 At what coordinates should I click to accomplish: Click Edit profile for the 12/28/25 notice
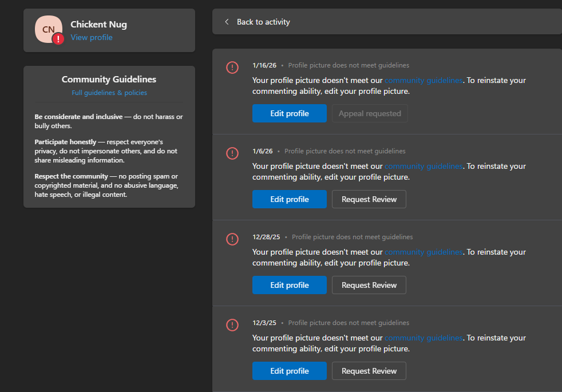(290, 285)
